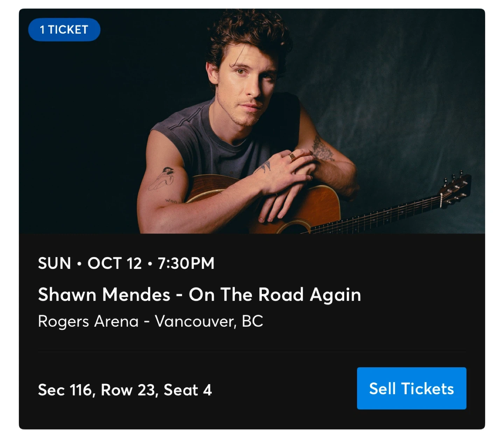This screenshot has width=504, height=438.
Task: Click the 1 TICKET badge
Action: click(64, 30)
